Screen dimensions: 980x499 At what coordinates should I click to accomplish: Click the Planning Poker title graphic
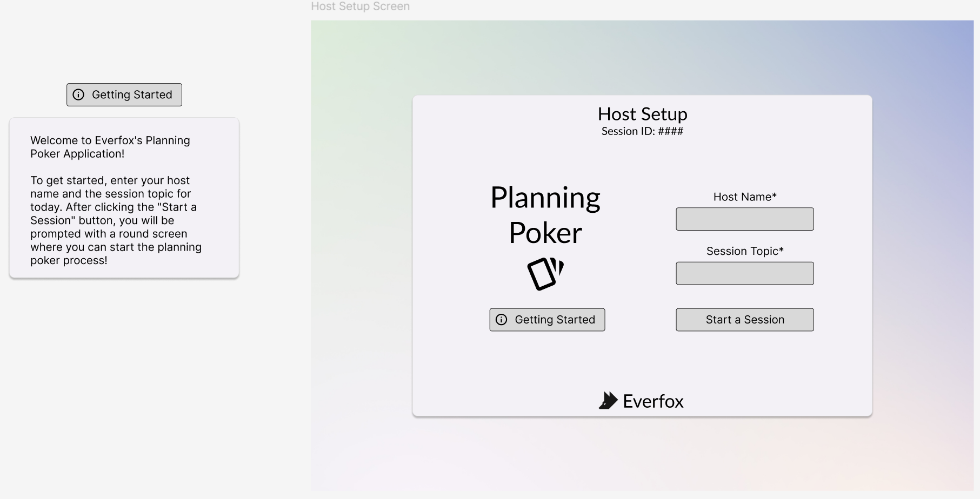[x=545, y=214]
